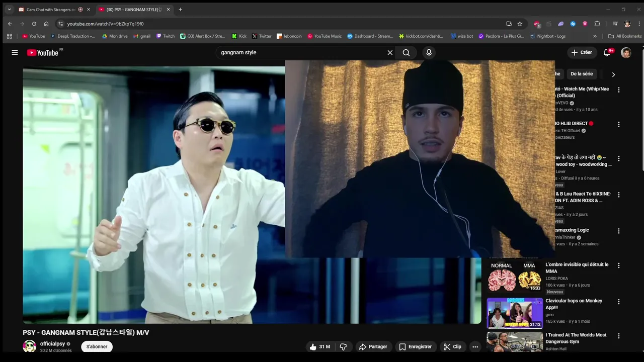Open the media control icon in the toolbar

coord(615,24)
